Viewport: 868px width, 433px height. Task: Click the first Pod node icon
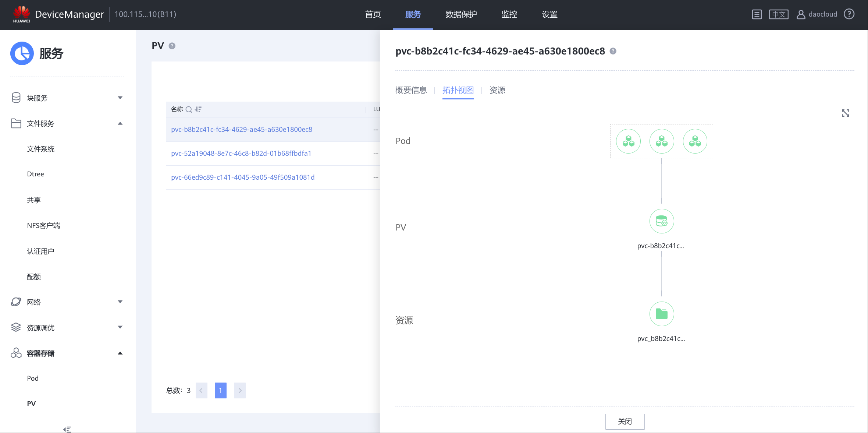pos(628,141)
